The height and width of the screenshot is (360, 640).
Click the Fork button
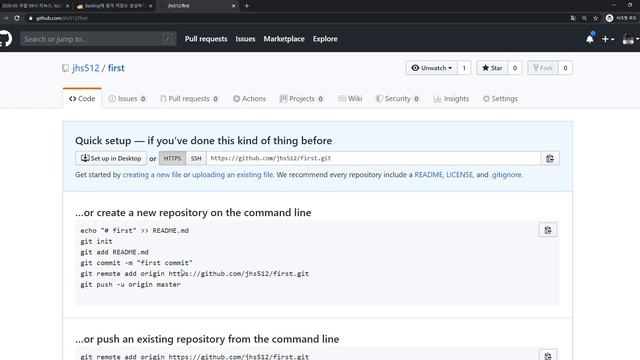543,68
